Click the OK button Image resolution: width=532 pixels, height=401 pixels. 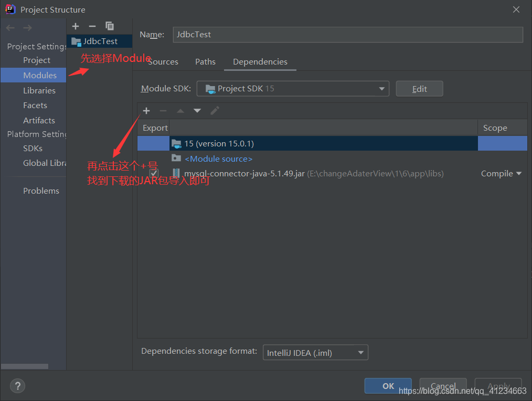click(x=388, y=386)
